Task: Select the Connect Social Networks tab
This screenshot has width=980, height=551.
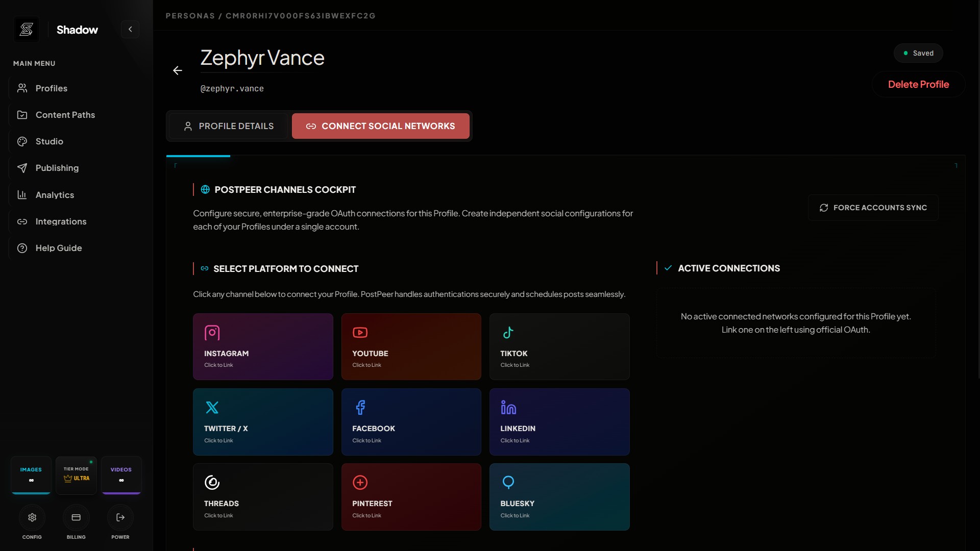Action: coord(380,126)
